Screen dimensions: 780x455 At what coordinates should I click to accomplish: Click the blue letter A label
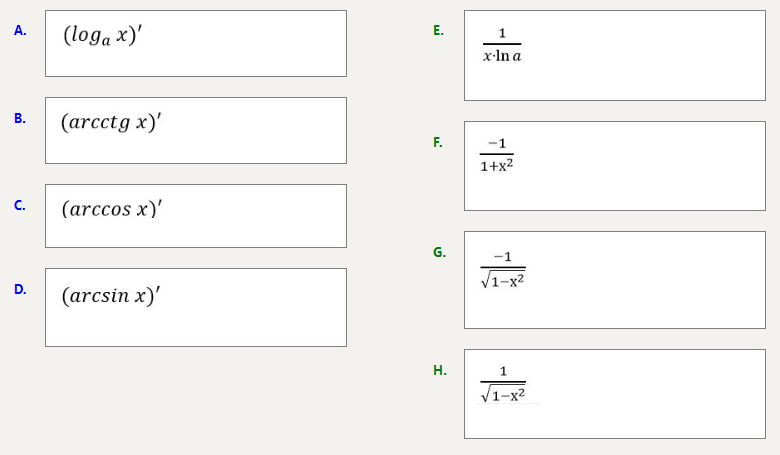coord(20,30)
